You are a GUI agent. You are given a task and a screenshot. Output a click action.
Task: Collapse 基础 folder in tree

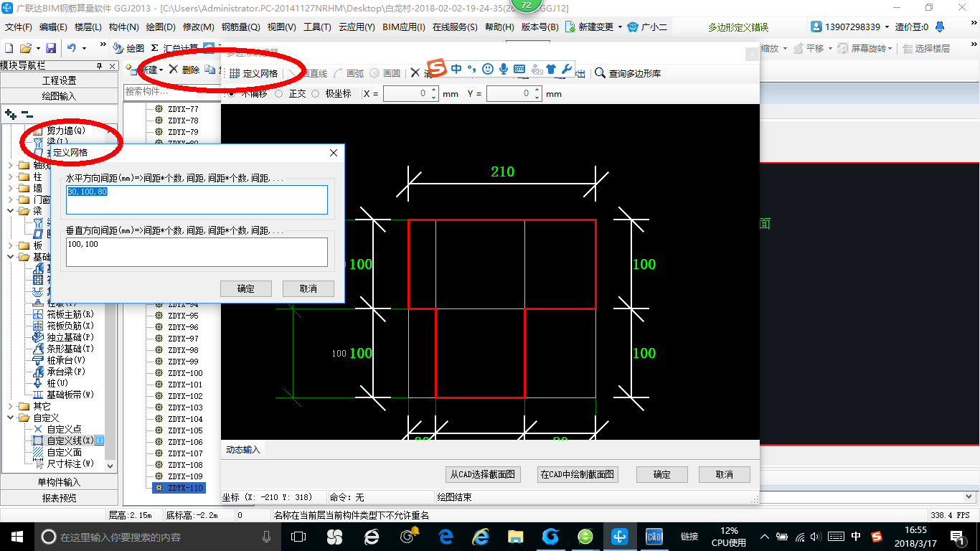point(10,257)
